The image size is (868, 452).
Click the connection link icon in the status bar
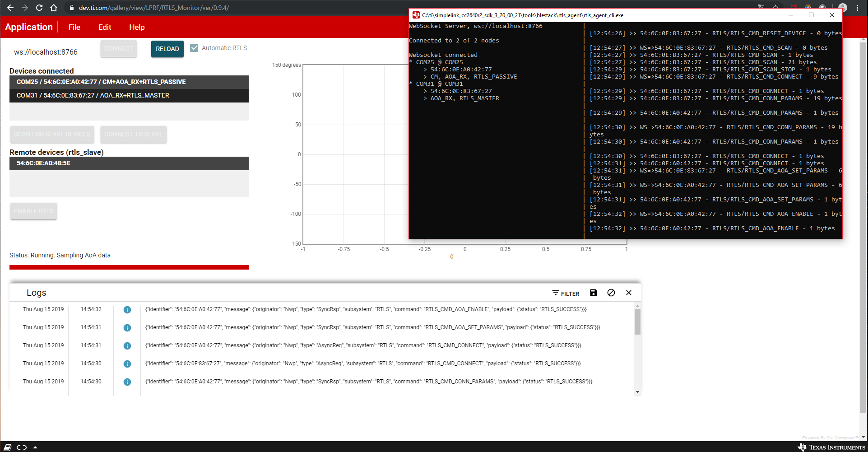pyautogui.click(x=22, y=447)
